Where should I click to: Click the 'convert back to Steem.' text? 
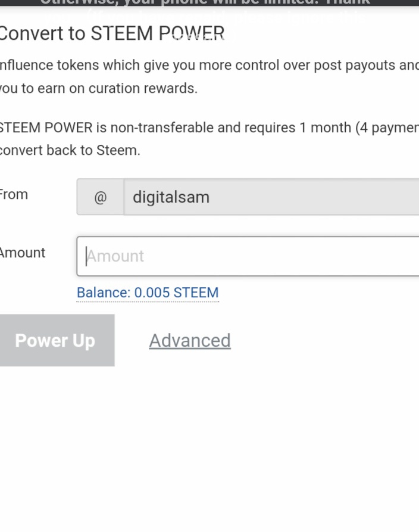tap(70, 150)
